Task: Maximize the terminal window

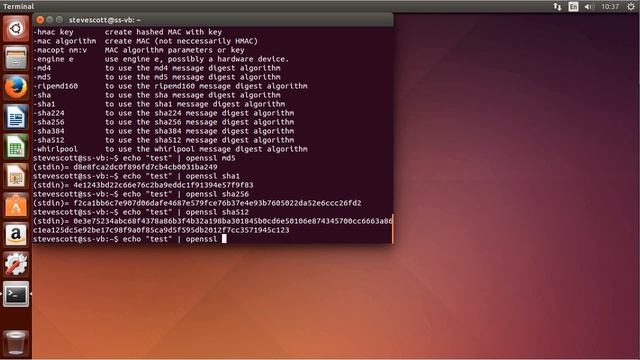Action: (59, 20)
